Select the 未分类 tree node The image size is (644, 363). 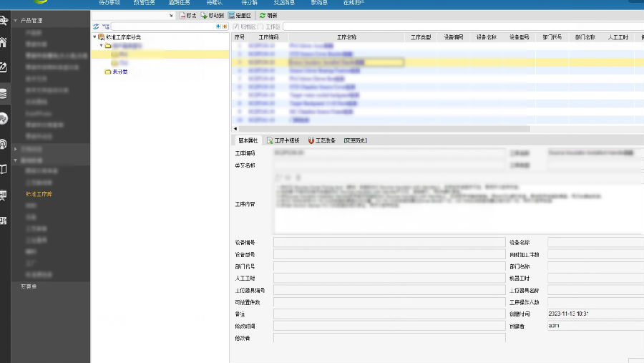point(120,72)
